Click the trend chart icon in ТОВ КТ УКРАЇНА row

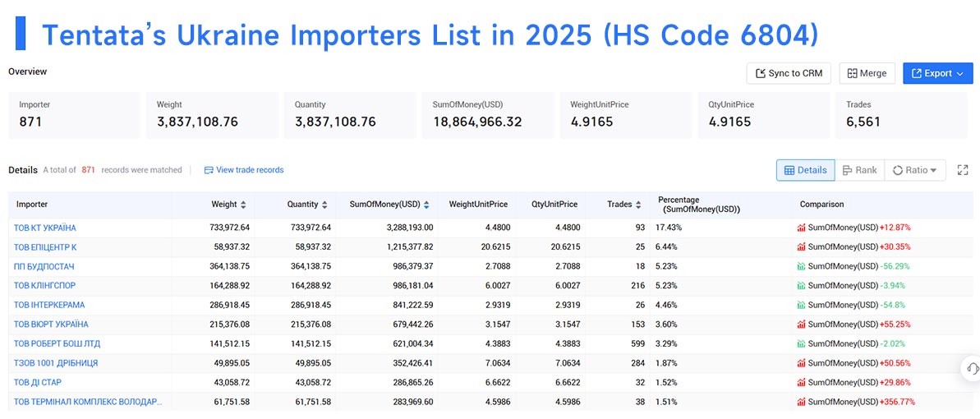tap(801, 228)
